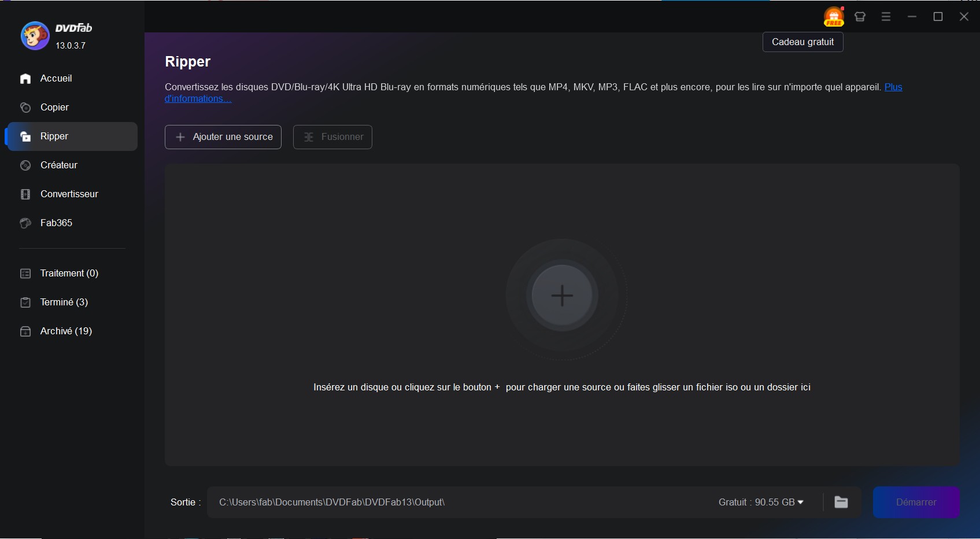Open the hamburger main menu
The image size is (980, 539).
click(886, 17)
